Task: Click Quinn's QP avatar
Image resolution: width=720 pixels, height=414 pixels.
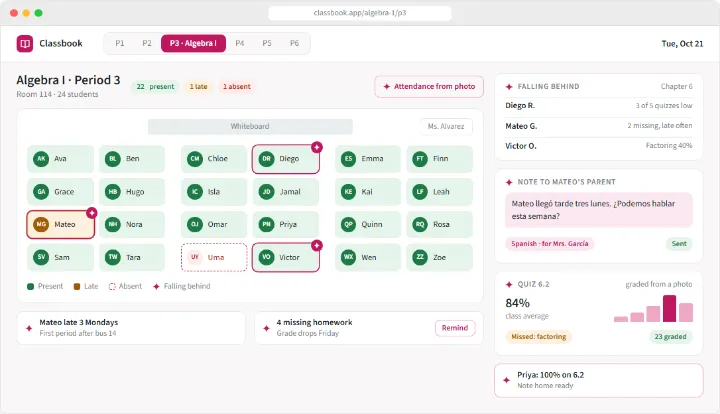Action: (348, 224)
